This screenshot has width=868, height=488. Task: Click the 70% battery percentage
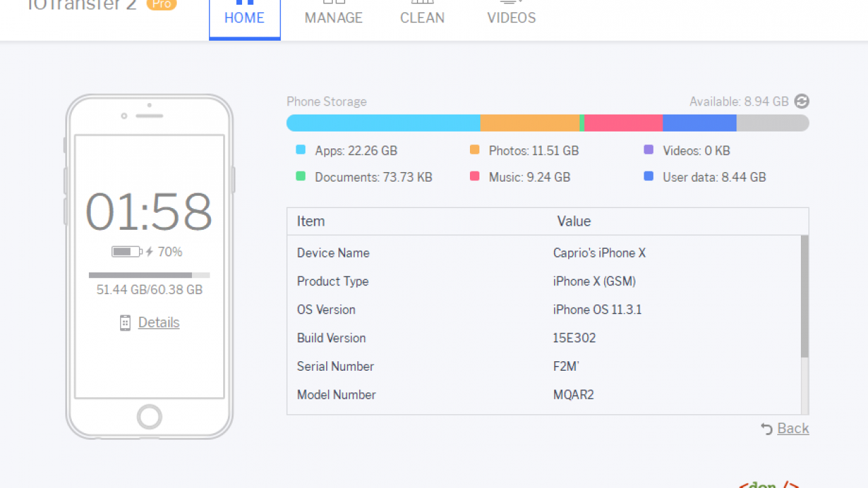(x=170, y=252)
